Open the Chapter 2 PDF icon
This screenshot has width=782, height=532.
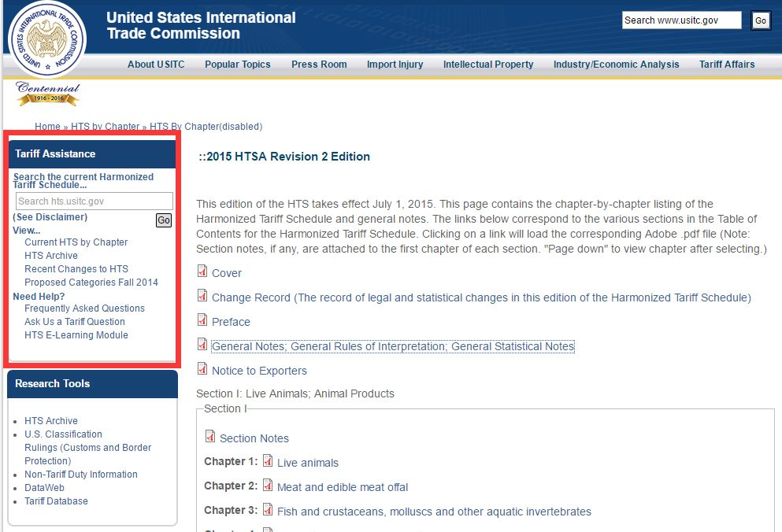click(268, 485)
